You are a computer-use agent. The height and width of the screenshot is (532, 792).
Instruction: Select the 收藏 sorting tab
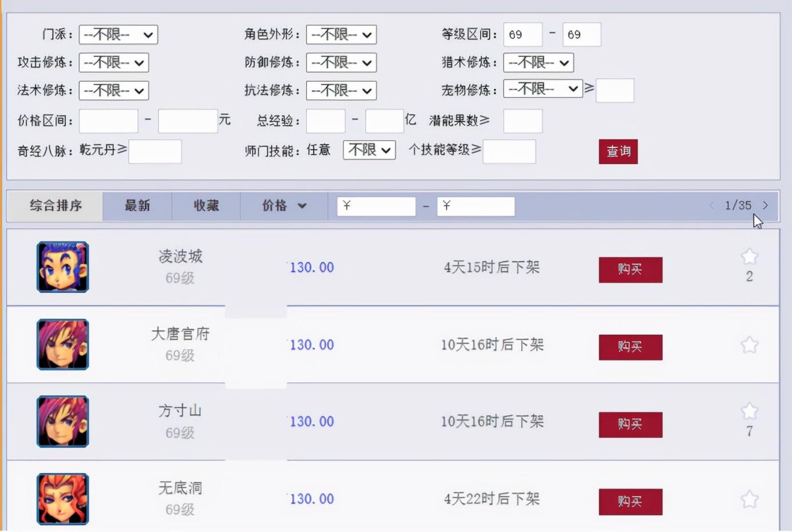[206, 206]
